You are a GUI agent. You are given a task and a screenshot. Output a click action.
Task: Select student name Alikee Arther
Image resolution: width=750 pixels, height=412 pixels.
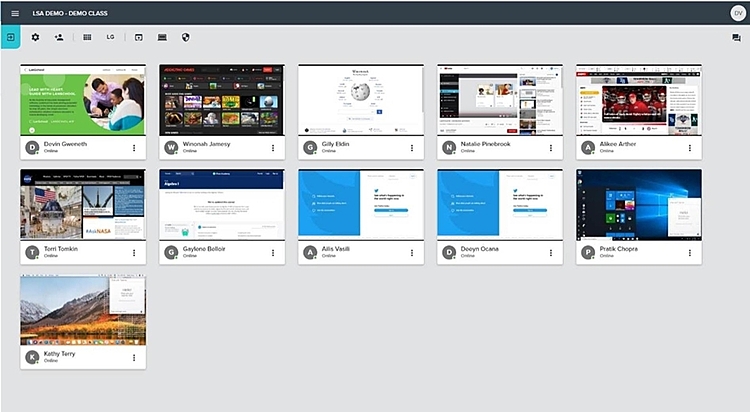pyautogui.click(x=618, y=144)
